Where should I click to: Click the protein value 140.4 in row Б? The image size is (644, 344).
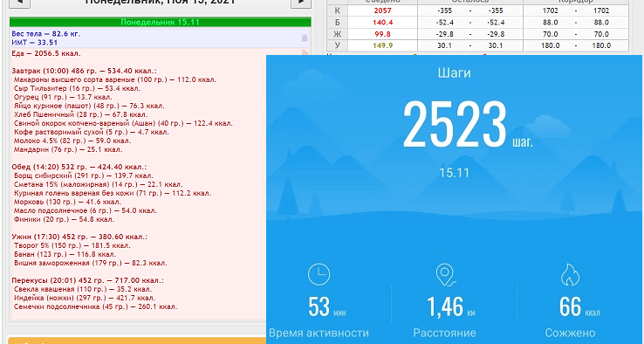tap(382, 23)
